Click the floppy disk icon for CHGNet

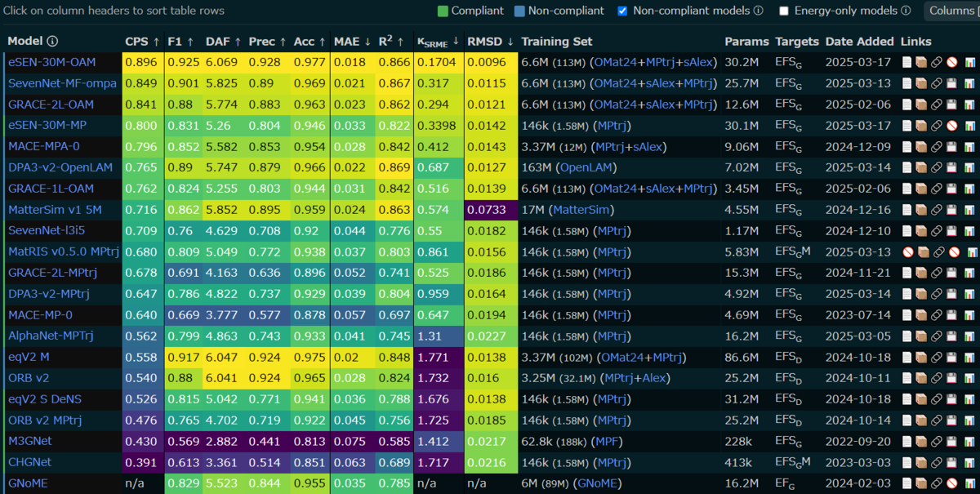coord(951,462)
